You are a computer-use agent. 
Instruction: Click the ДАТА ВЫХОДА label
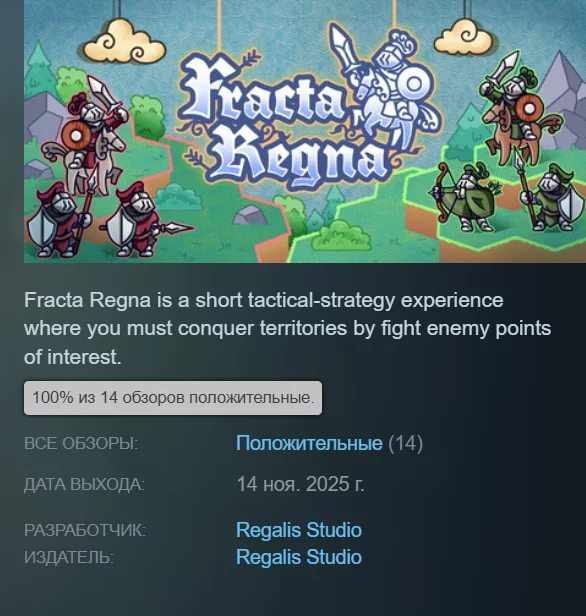point(84,484)
